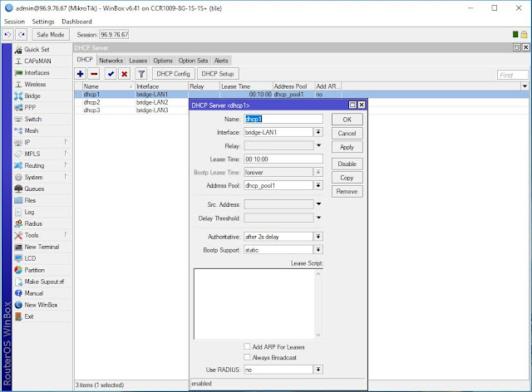
Task: Open column selector dropdown in DHCP list
Action: point(525,86)
